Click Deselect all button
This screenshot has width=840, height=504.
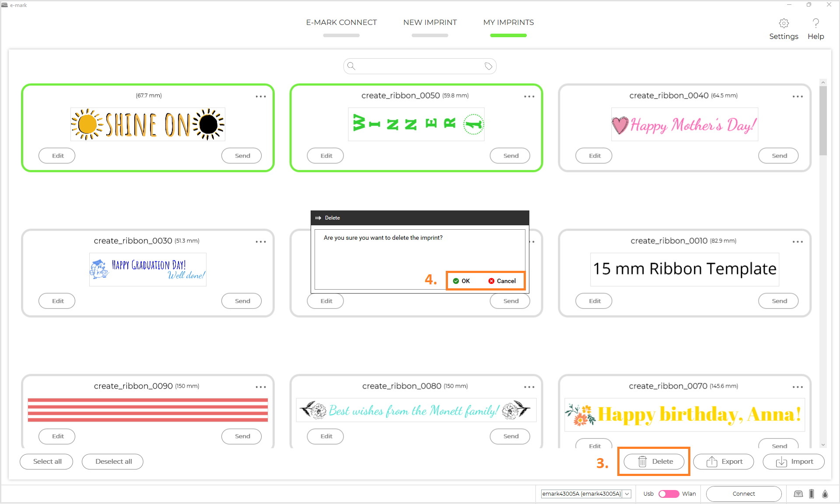coord(113,462)
